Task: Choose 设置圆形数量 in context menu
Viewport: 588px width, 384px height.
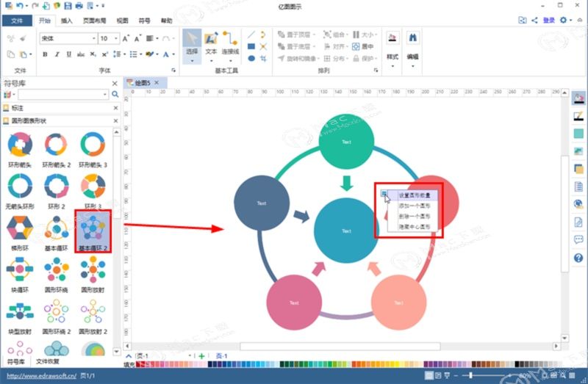Action: coord(415,195)
